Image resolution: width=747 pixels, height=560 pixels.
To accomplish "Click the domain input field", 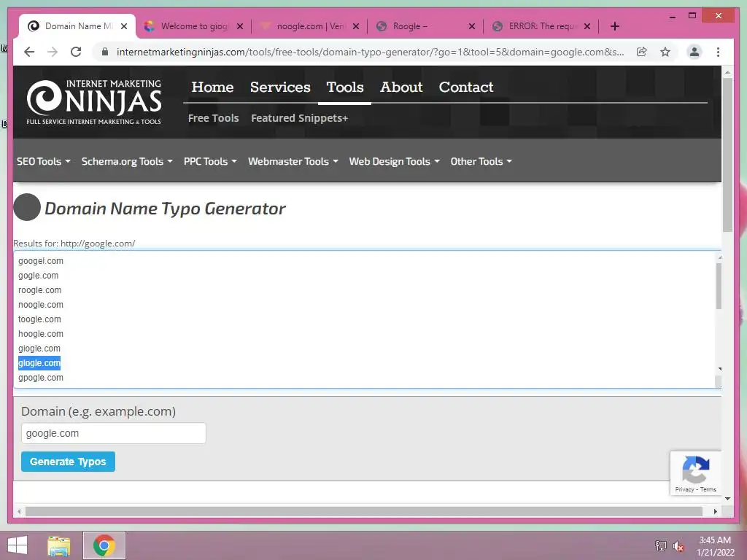I will tap(113, 433).
